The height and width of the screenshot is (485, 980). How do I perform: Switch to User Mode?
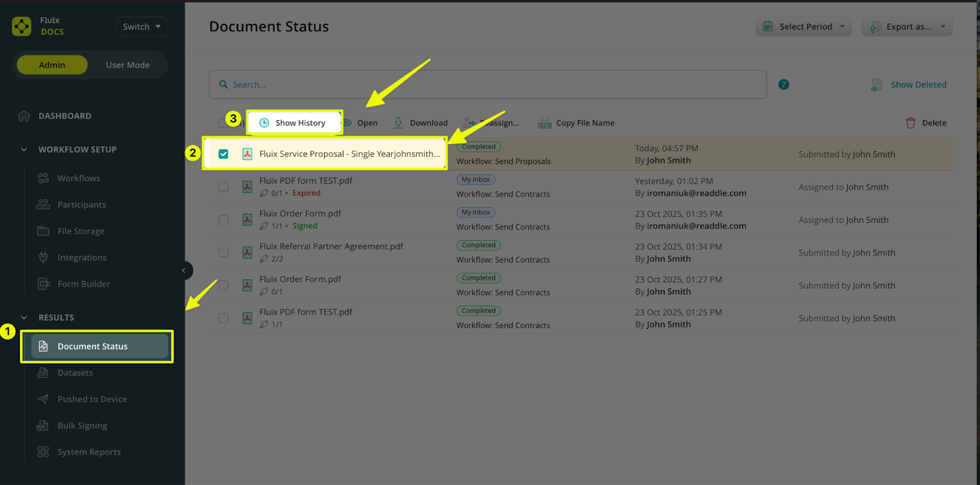127,65
